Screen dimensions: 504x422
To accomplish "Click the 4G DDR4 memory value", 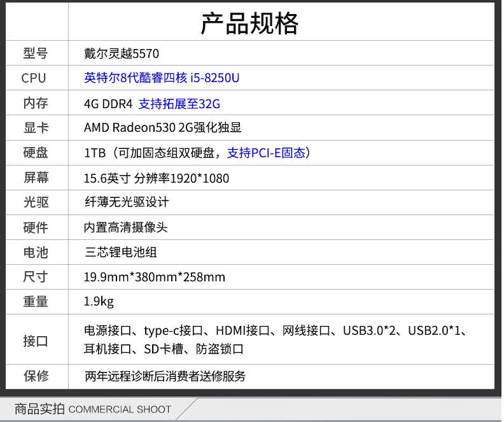I will coord(108,104).
